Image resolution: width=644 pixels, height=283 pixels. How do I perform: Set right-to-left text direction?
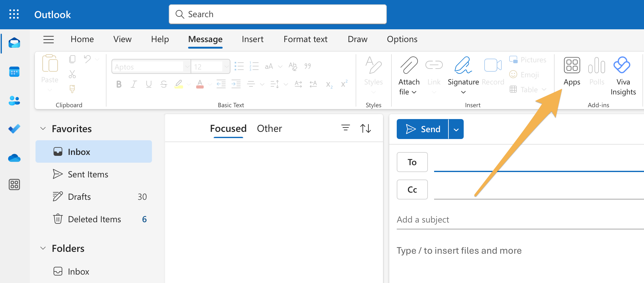pyautogui.click(x=313, y=84)
